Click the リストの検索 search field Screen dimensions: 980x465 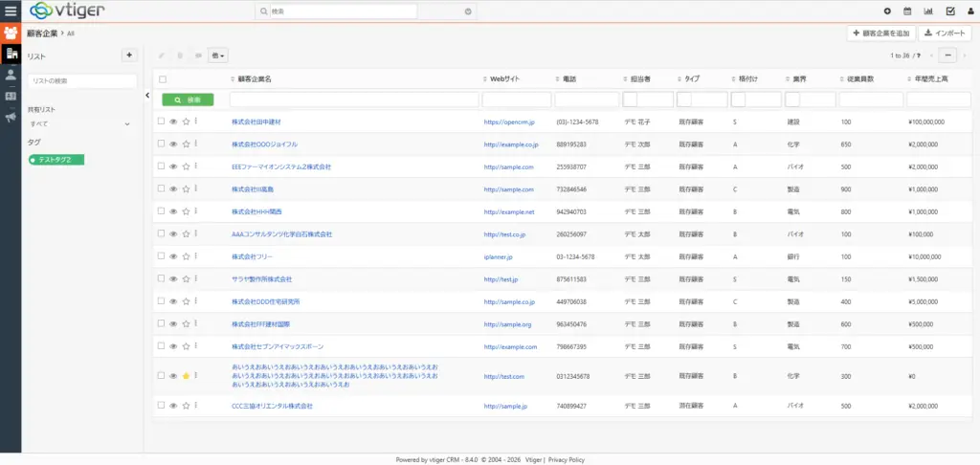pos(81,81)
